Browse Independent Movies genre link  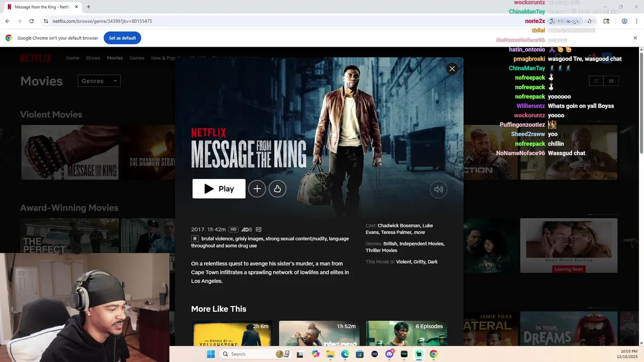pyautogui.click(x=422, y=244)
